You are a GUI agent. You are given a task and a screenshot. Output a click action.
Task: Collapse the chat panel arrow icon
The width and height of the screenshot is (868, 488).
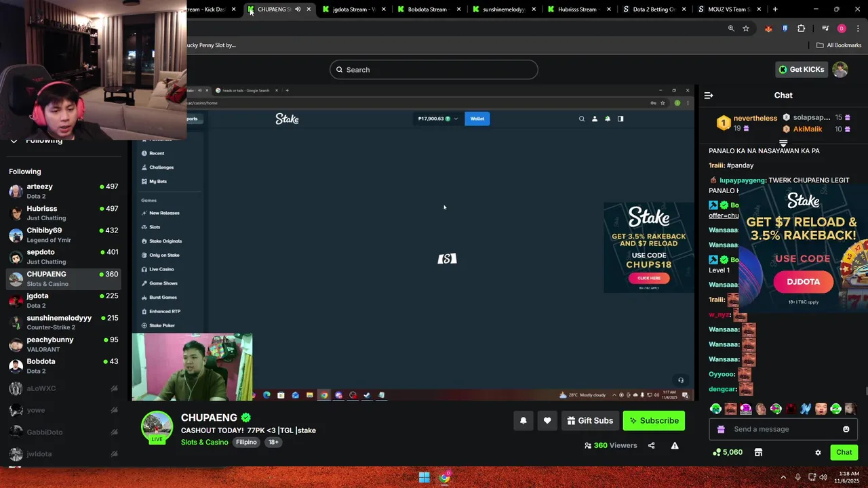[x=709, y=96]
